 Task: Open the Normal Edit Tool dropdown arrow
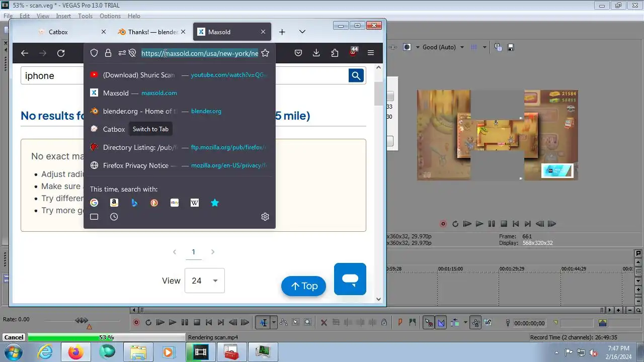(274, 322)
